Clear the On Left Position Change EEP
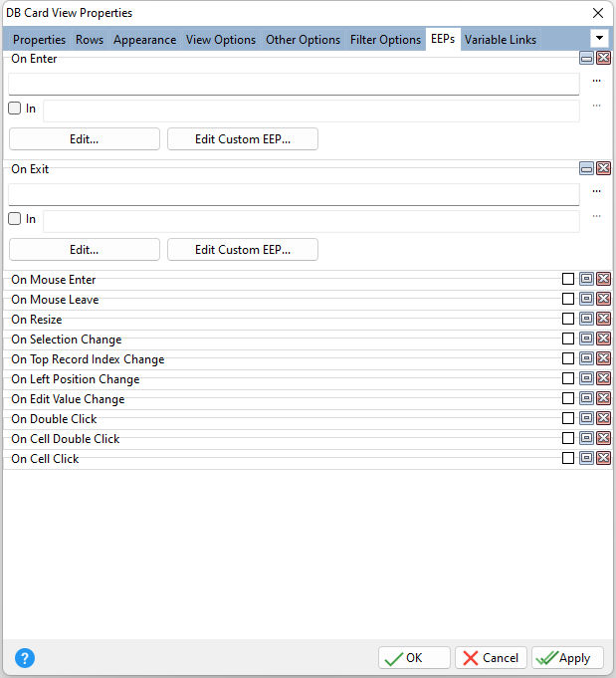Image resolution: width=616 pixels, height=678 pixels. (x=603, y=378)
